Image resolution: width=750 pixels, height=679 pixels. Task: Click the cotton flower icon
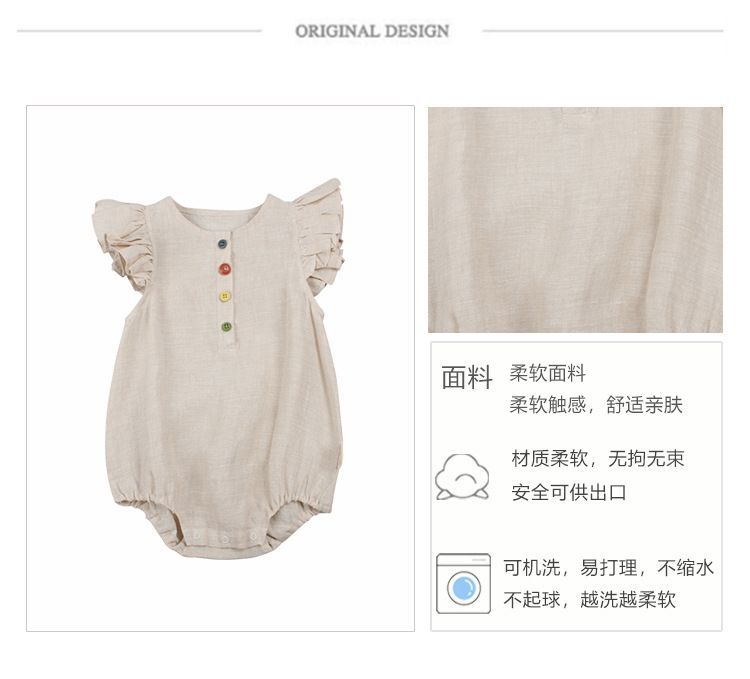tap(462, 477)
